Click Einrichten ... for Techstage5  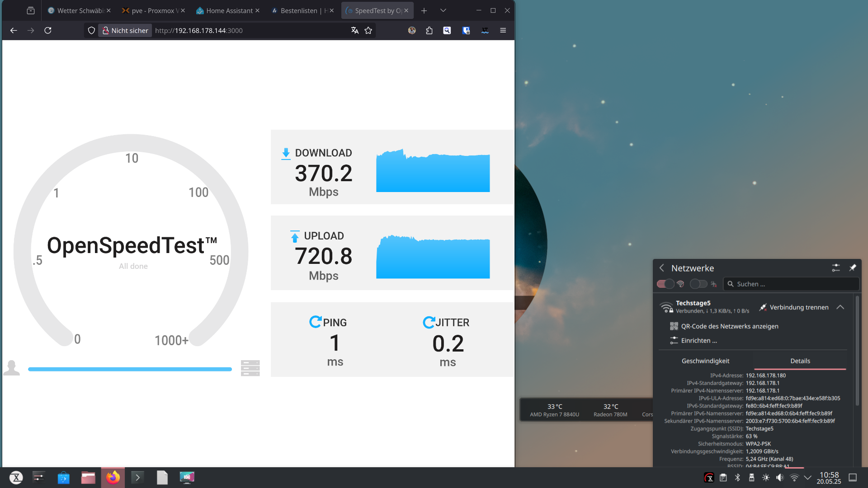[699, 341]
